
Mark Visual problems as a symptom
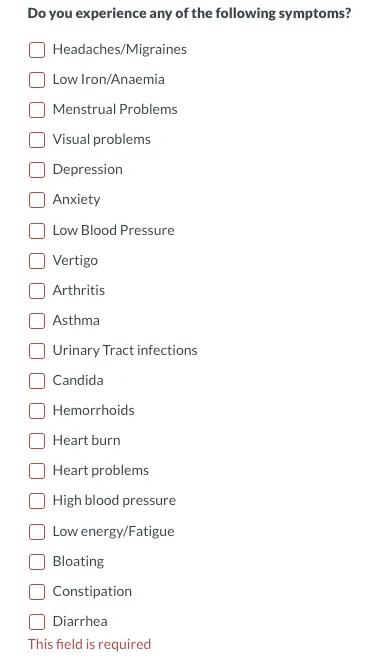pos(37,140)
